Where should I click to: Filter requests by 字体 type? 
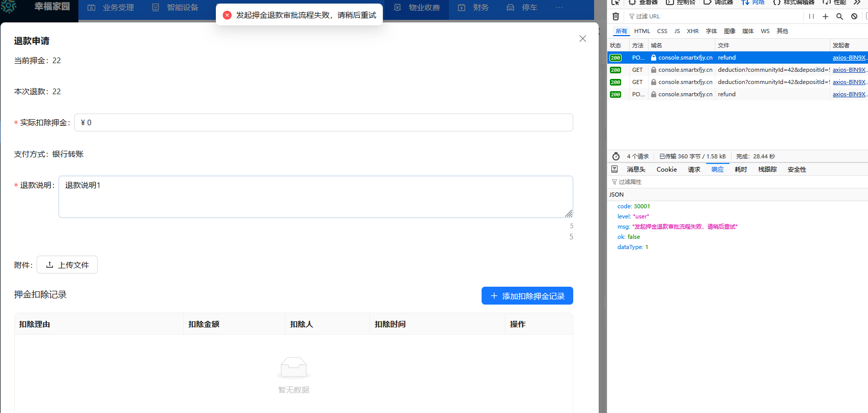[711, 31]
